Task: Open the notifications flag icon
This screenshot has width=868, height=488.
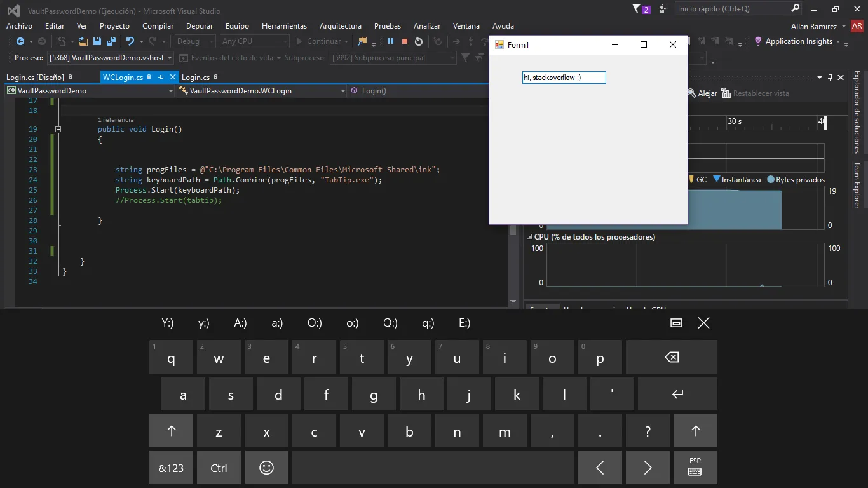Action: (x=637, y=9)
